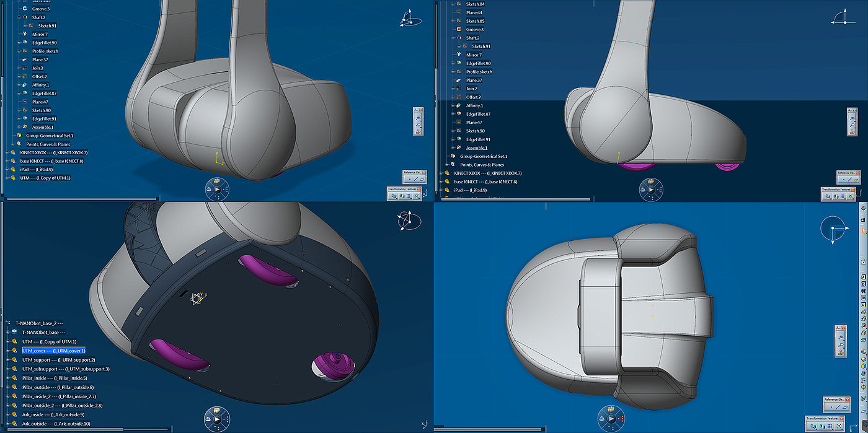Select EdgeFillet.90 in the side-view tree

click(x=479, y=63)
